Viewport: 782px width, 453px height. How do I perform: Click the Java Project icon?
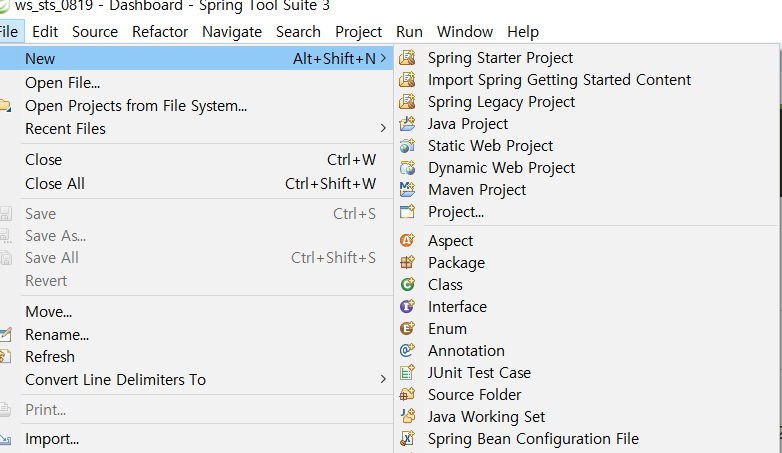click(x=407, y=124)
